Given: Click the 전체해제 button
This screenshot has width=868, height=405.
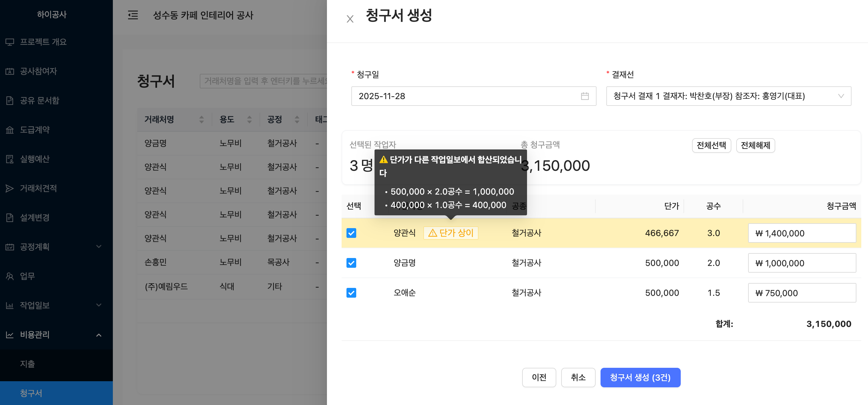Looking at the screenshot, I should pyautogui.click(x=755, y=145).
